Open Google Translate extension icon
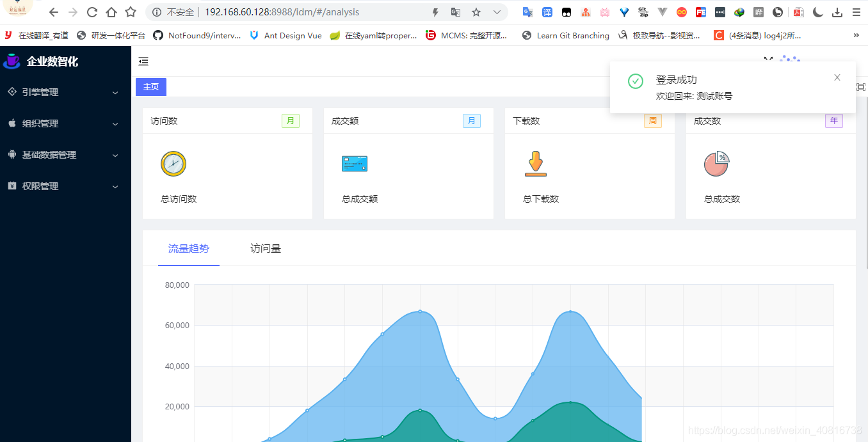Image resolution: width=868 pixels, height=442 pixels. click(x=527, y=12)
